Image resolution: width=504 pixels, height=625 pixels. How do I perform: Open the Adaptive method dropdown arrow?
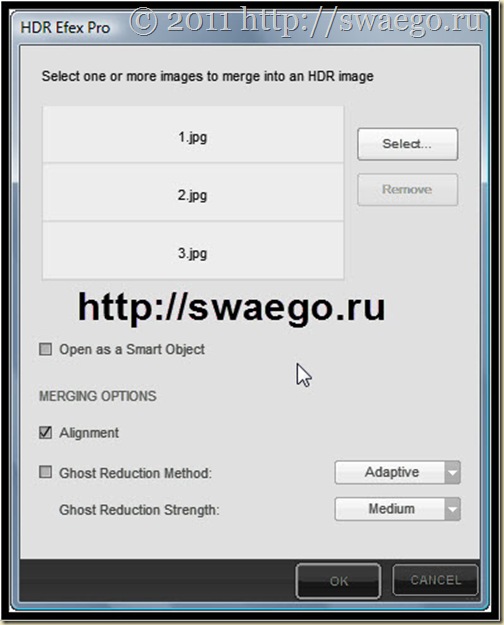point(453,472)
